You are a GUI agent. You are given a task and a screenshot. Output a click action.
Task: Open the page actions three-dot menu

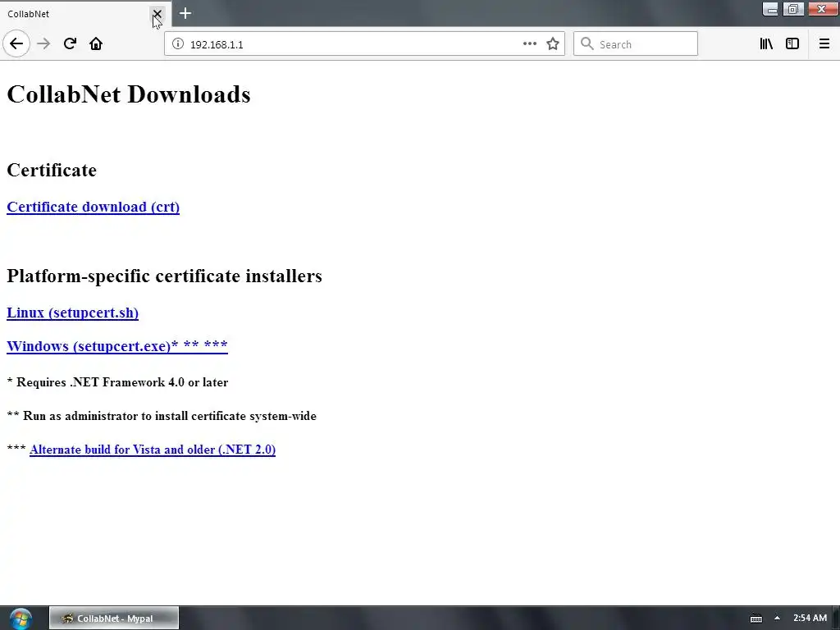(x=529, y=44)
